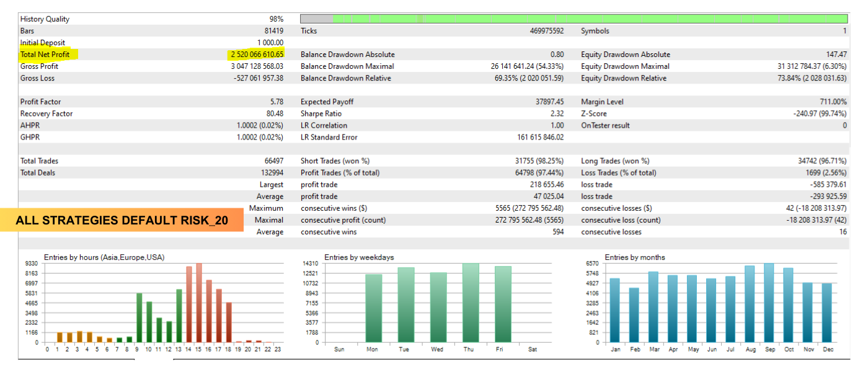Click the Recovery Factor value 80.48

coord(274,113)
